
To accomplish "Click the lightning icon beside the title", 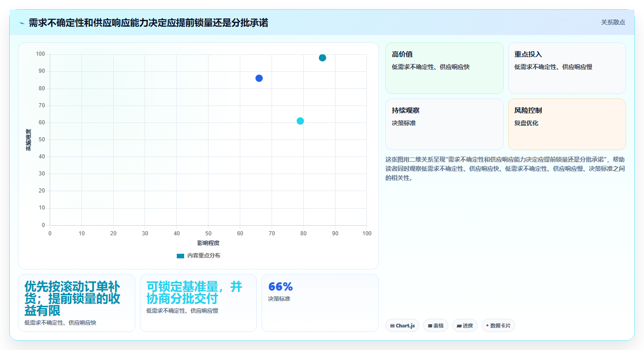I will (x=22, y=23).
